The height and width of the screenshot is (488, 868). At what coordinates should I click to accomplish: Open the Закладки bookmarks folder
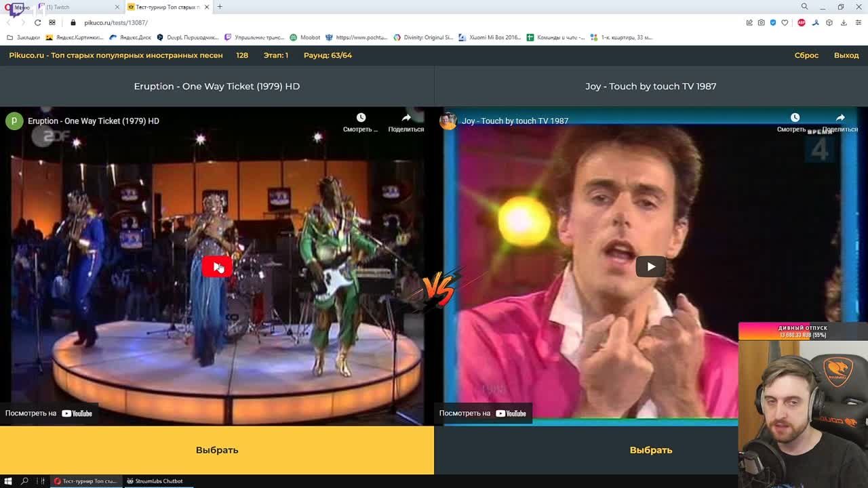pos(24,37)
